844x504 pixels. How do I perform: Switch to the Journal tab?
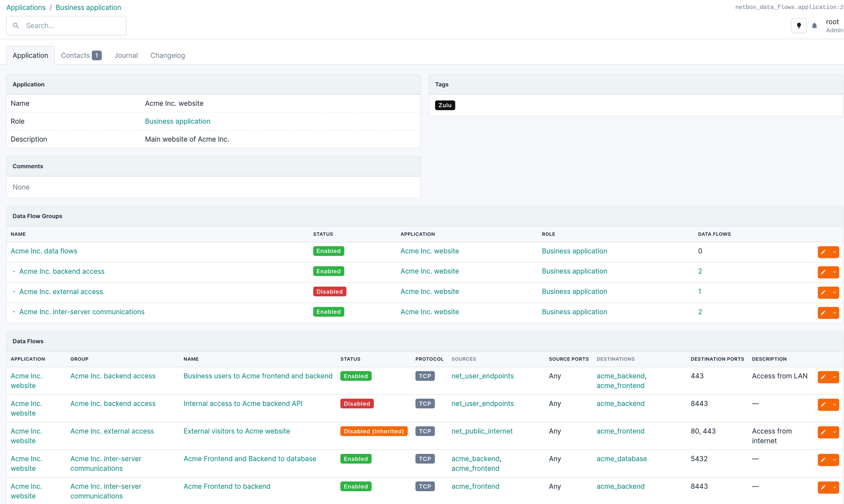coord(126,54)
